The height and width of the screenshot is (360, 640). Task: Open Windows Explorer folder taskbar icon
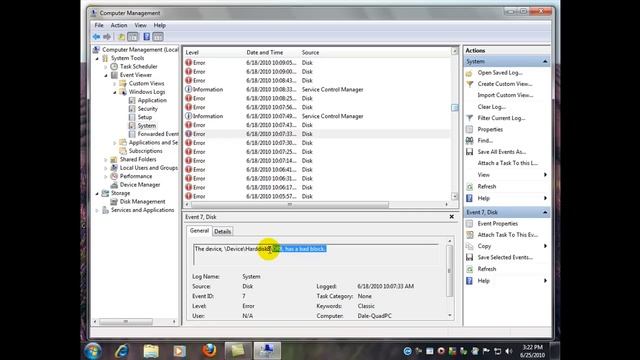[151, 351]
